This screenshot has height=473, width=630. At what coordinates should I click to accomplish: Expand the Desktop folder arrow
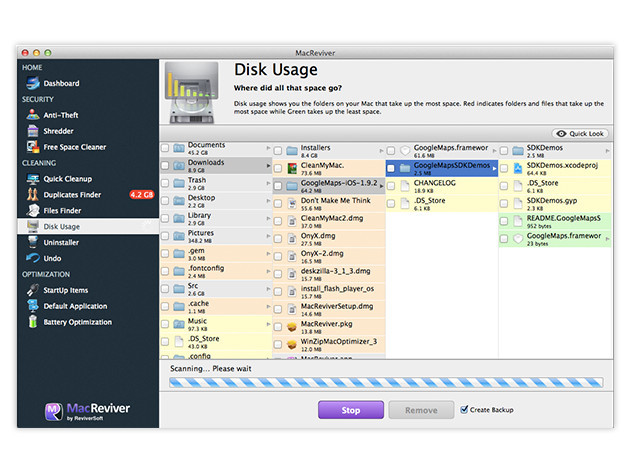tap(268, 201)
